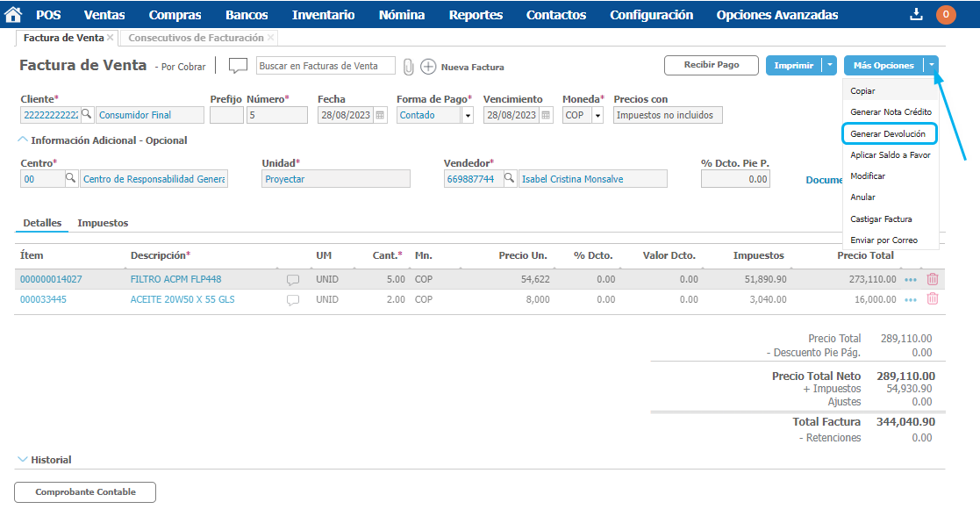Click the plus icon for Nueva Factura

click(428, 67)
